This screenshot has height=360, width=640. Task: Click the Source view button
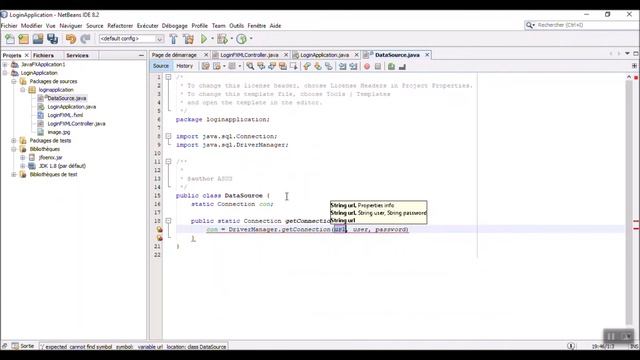[x=161, y=66]
